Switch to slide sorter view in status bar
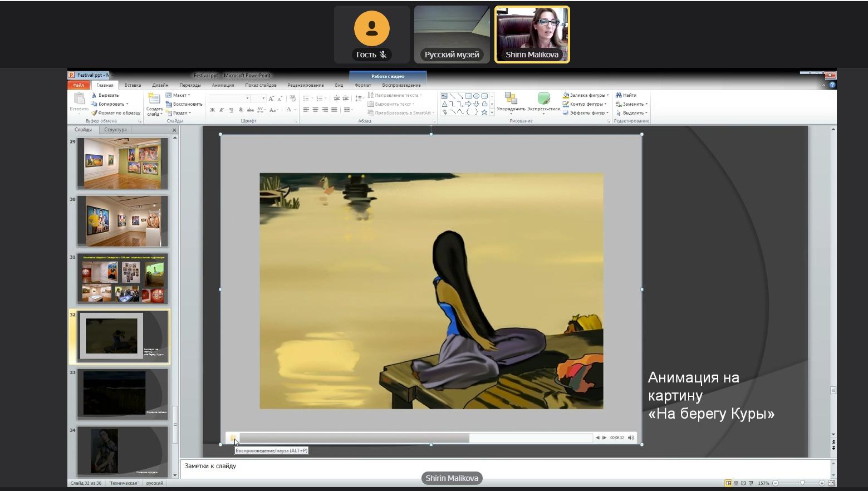Screen dimensions: 868x491 click(736, 483)
